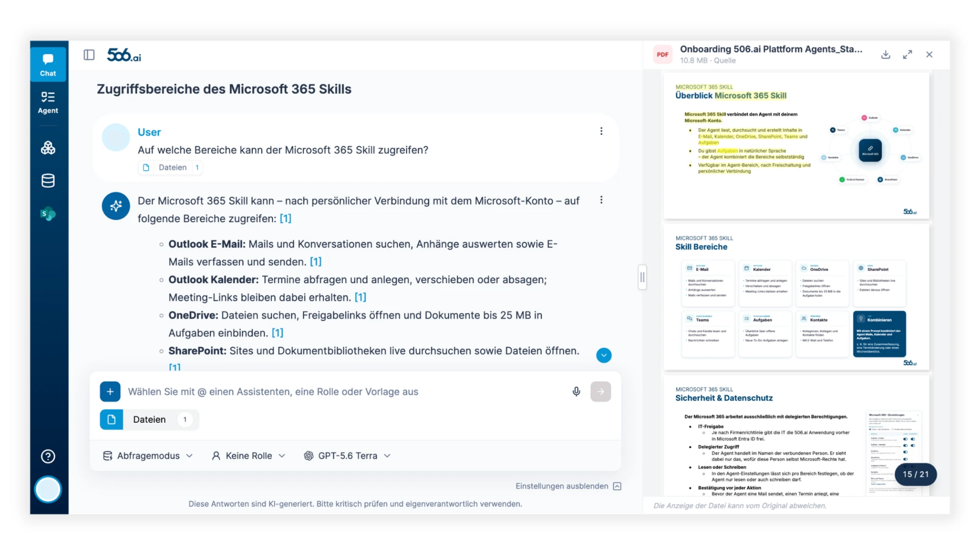Click the send arrow button
The width and height of the screenshot is (980, 555).
point(601,391)
